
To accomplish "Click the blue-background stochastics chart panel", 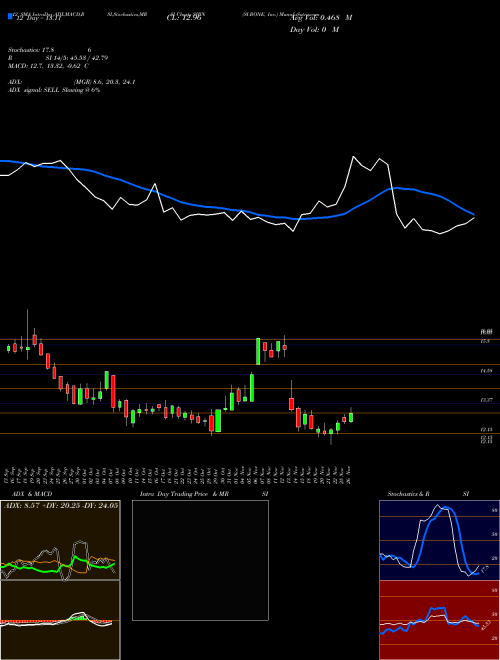I will click(x=439, y=540).
